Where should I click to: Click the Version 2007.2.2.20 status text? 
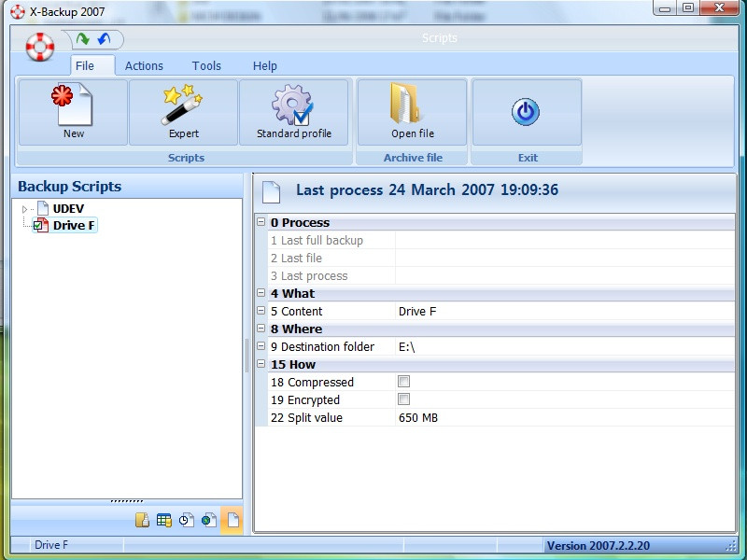[x=598, y=546]
